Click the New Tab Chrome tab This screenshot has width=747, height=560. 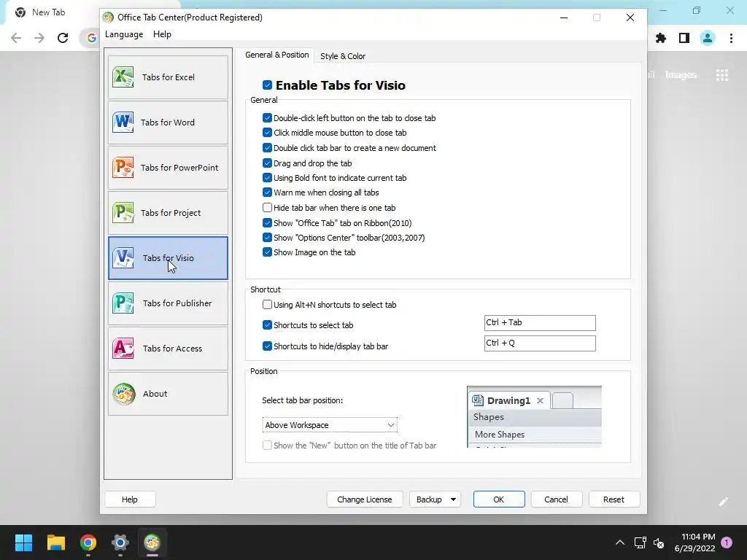click(x=49, y=12)
